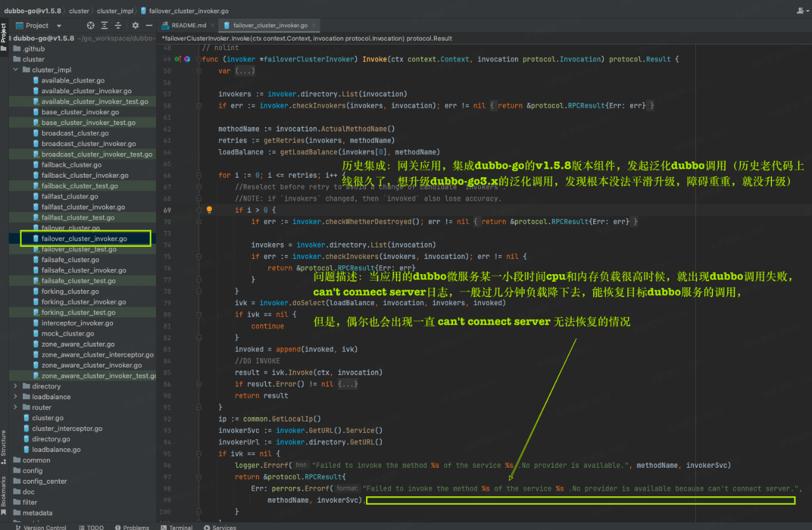Click cluster in the navigation bar breadcrumb

click(79, 11)
